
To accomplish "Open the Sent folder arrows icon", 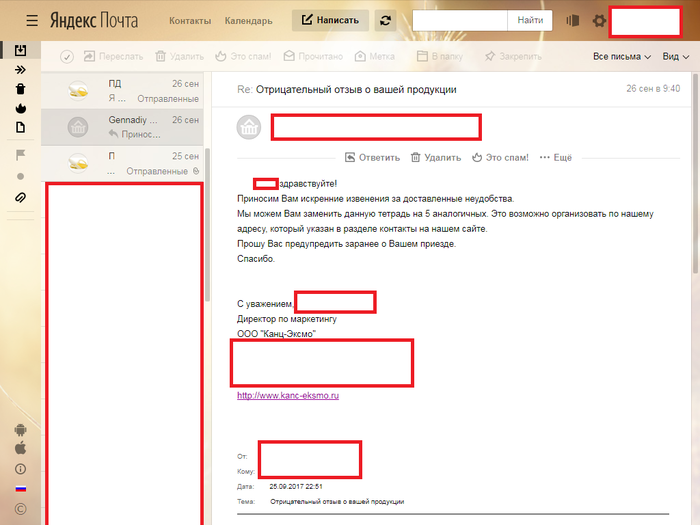I will (21, 70).
